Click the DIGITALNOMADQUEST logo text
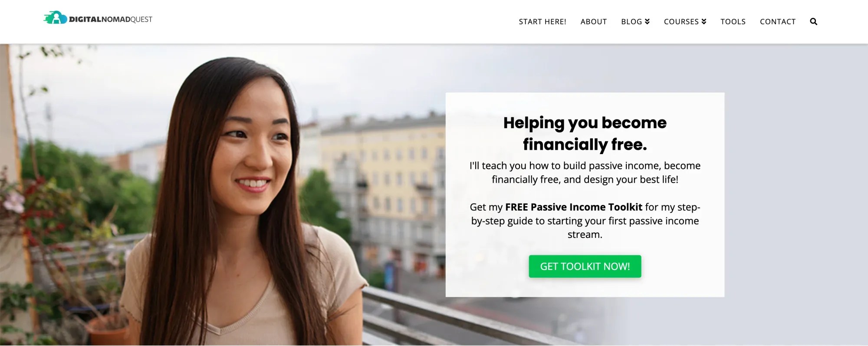This screenshot has height=346, width=868. tap(111, 20)
